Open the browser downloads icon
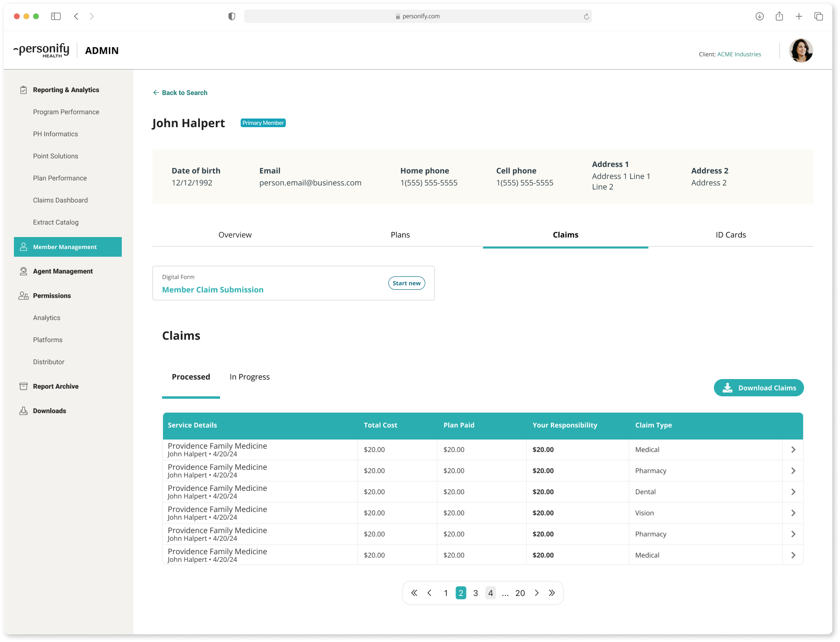 tap(759, 16)
